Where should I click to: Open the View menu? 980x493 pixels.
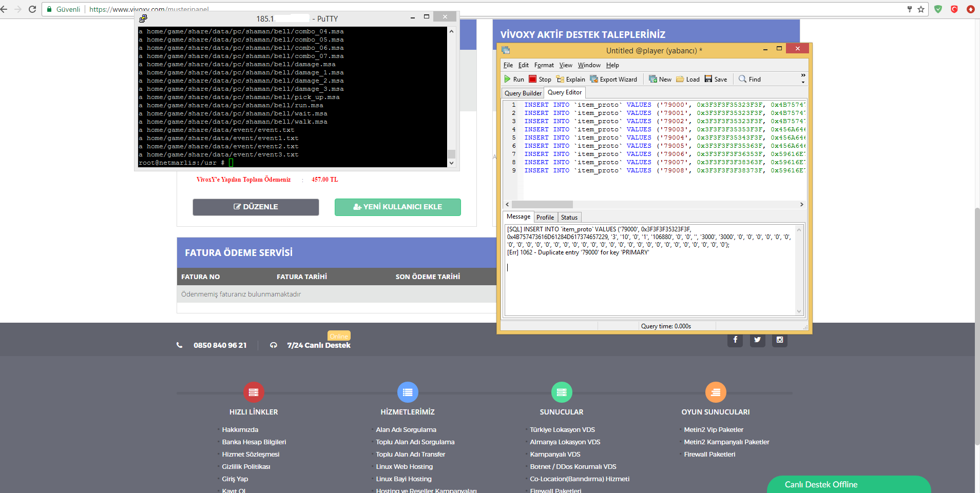point(566,65)
